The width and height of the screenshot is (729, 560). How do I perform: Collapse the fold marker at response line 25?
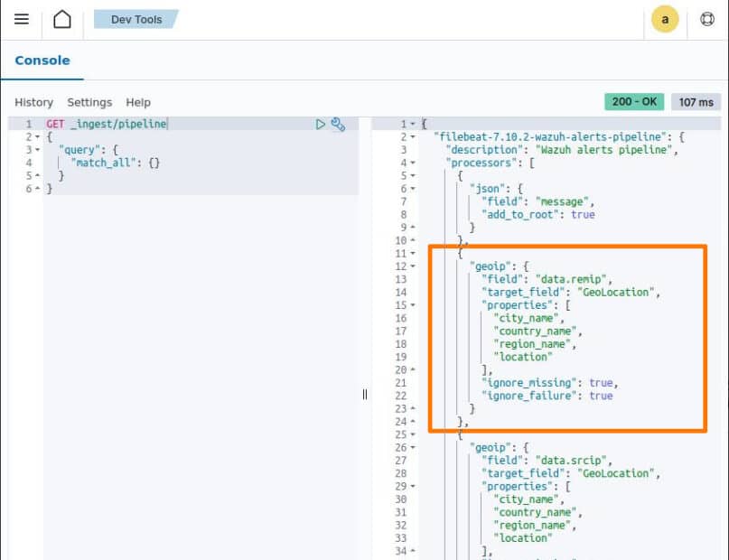pos(413,434)
